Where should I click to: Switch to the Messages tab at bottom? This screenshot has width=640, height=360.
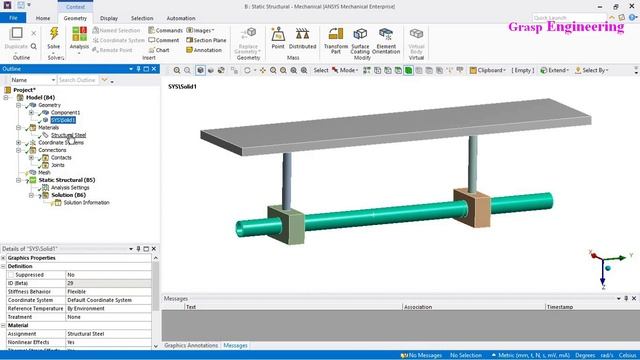coord(236,345)
